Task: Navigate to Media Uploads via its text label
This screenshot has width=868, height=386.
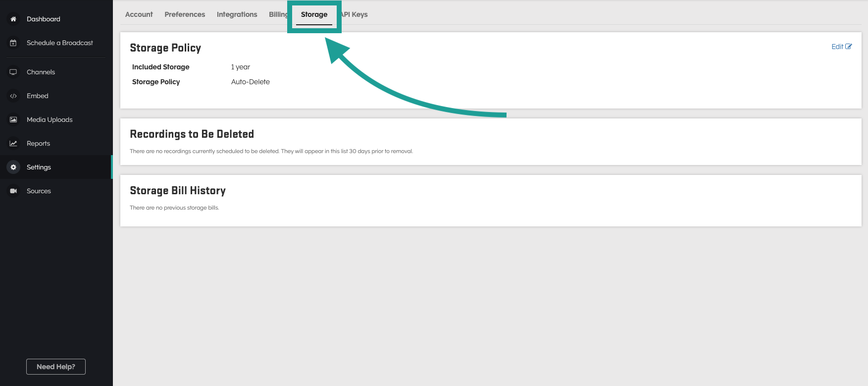Action: point(50,120)
